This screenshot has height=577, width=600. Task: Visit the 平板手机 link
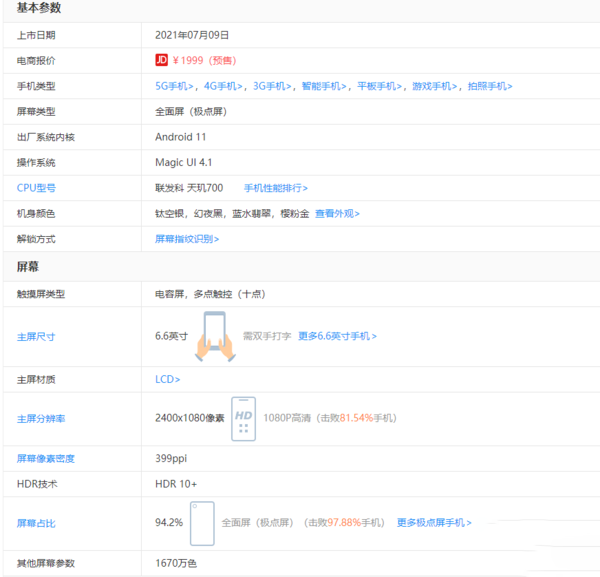(x=381, y=86)
